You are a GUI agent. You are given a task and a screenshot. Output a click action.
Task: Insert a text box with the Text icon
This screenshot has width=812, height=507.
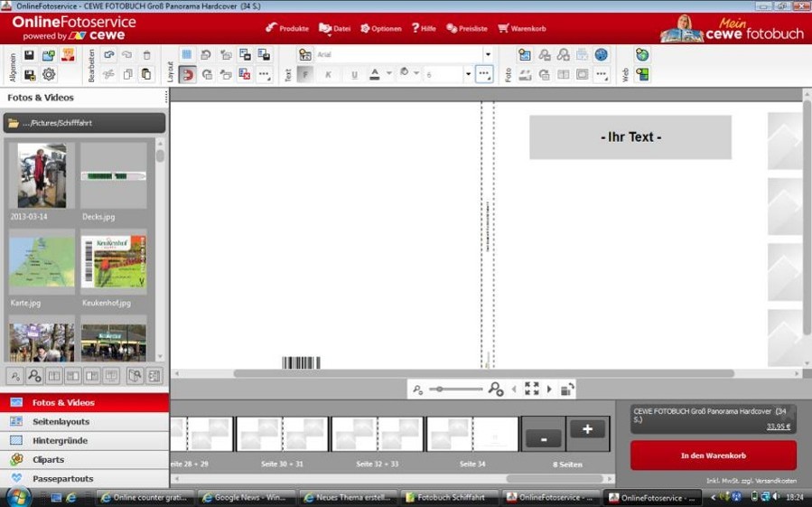[305, 54]
